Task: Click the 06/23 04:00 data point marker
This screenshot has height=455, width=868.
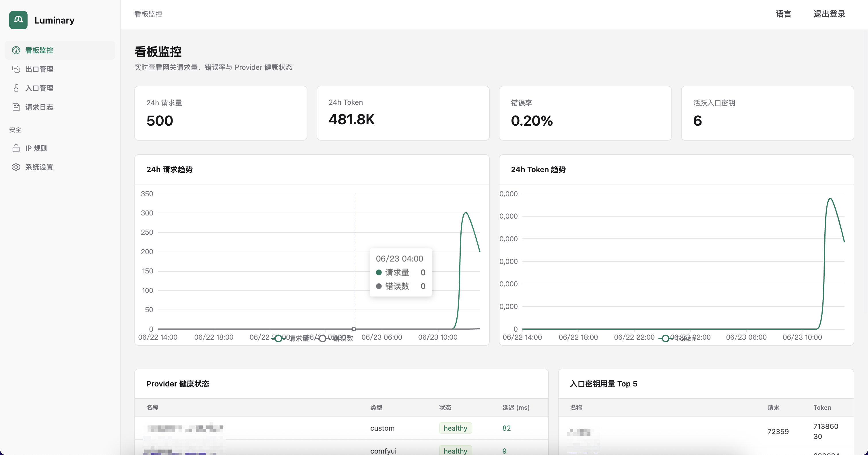Action: coord(354,329)
